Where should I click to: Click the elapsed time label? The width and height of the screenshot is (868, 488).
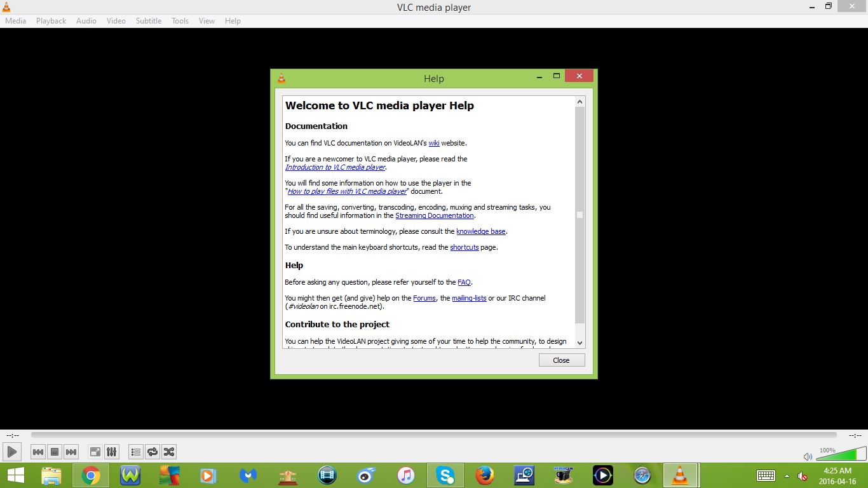(x=12, y=435)
